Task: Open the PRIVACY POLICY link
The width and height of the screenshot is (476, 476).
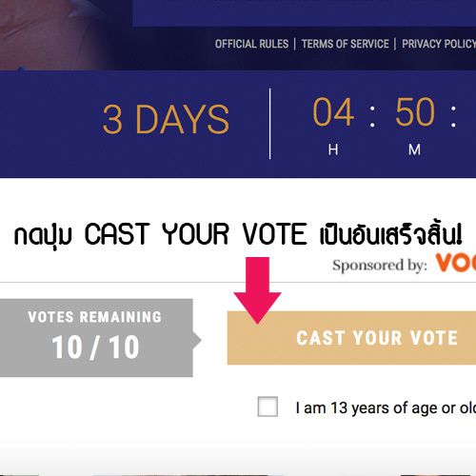Action: click(439, 44)
